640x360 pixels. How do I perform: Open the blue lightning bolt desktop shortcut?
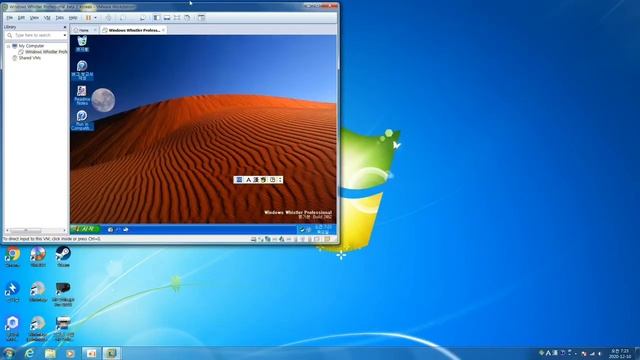pos(12,291)
